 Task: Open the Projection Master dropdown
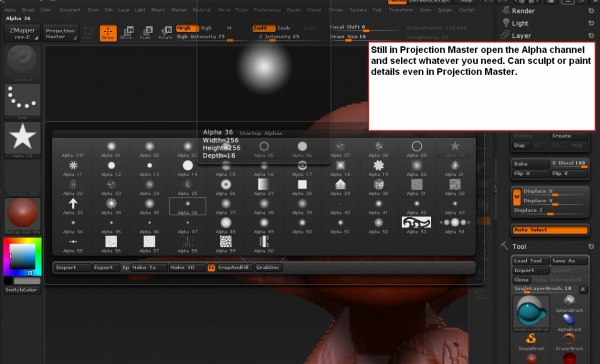(x=60, y=33)
